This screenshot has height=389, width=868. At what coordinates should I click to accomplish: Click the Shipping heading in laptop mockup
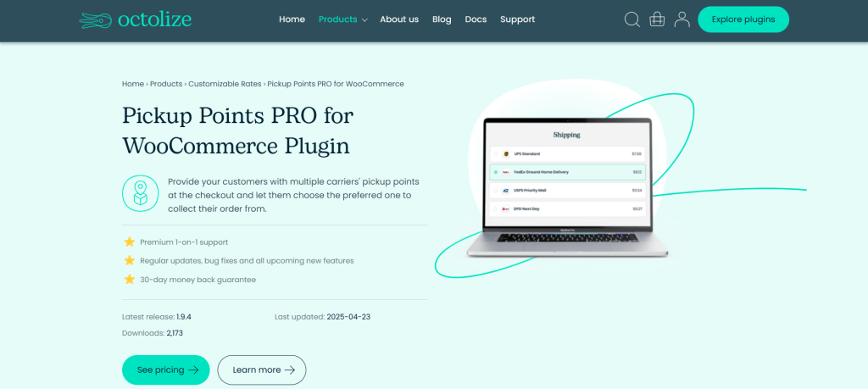pyautogui.click(x=567, y=135)
